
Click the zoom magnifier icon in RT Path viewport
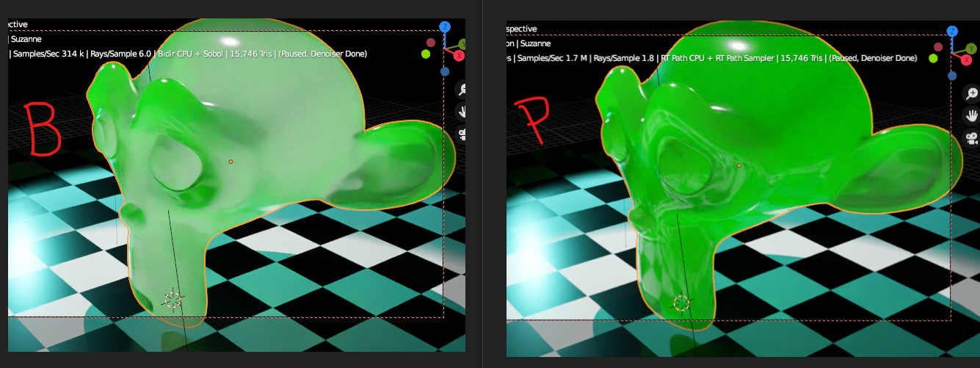click(x=971, y=94)
